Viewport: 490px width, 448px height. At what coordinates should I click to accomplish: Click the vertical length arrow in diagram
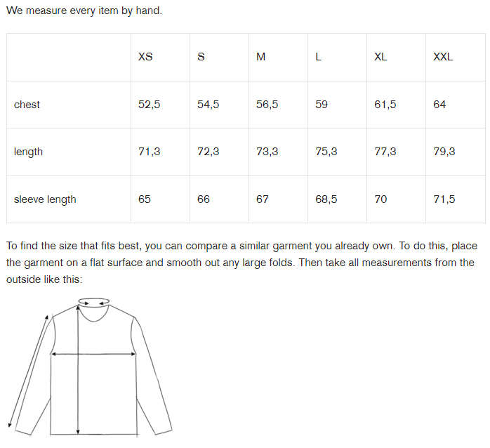pyautogui.click(x=78, y=370)
